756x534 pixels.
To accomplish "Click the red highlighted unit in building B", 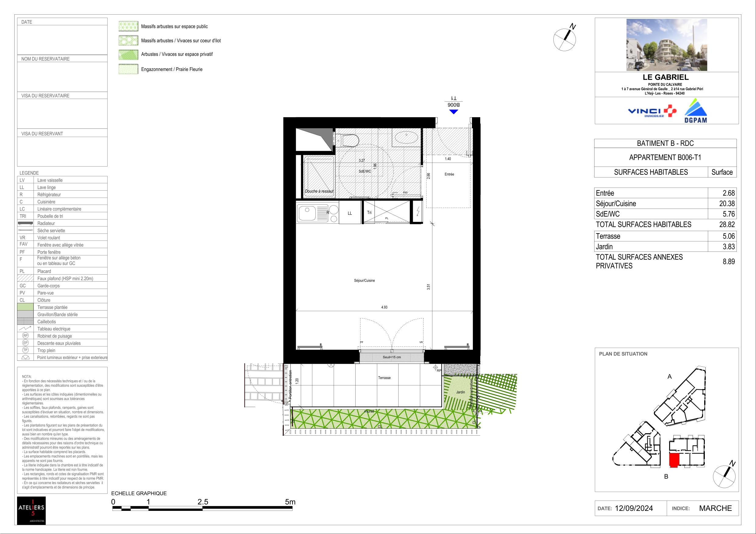I will 674,460.
